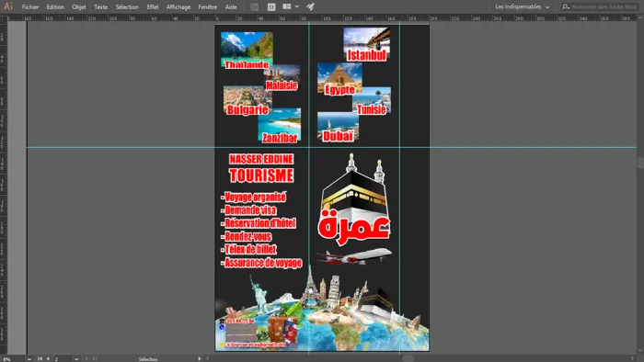Click the left horizontal scroll arrow
The height and width of the screenshot is (362, 644).
(x=207, y=358)
